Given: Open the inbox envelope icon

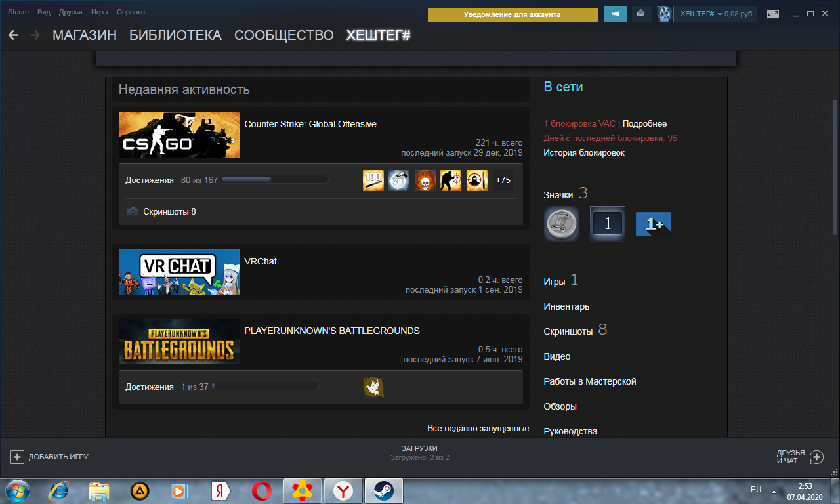Looking at the screenshot, I should tap(641, 14).
